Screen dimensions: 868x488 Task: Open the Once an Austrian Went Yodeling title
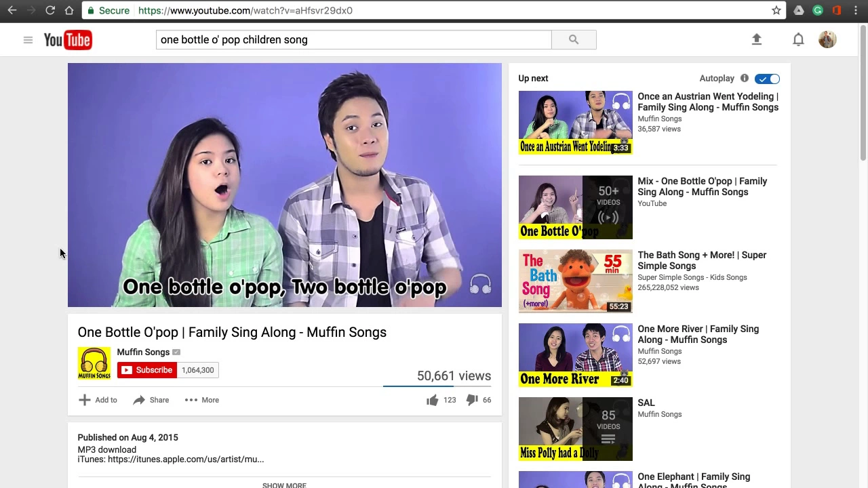(x=708, y=102)
